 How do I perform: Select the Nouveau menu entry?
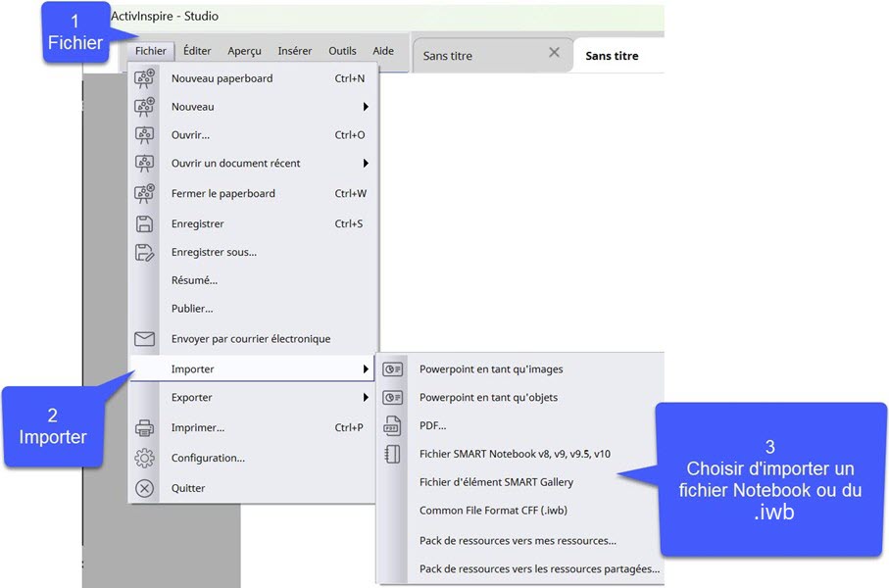pos(253,107)
